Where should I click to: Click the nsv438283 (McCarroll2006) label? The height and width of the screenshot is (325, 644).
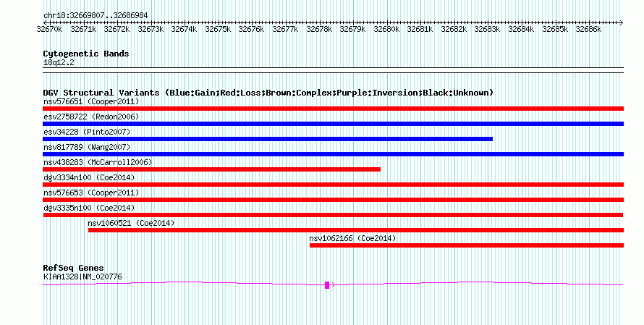click(98, 162)
